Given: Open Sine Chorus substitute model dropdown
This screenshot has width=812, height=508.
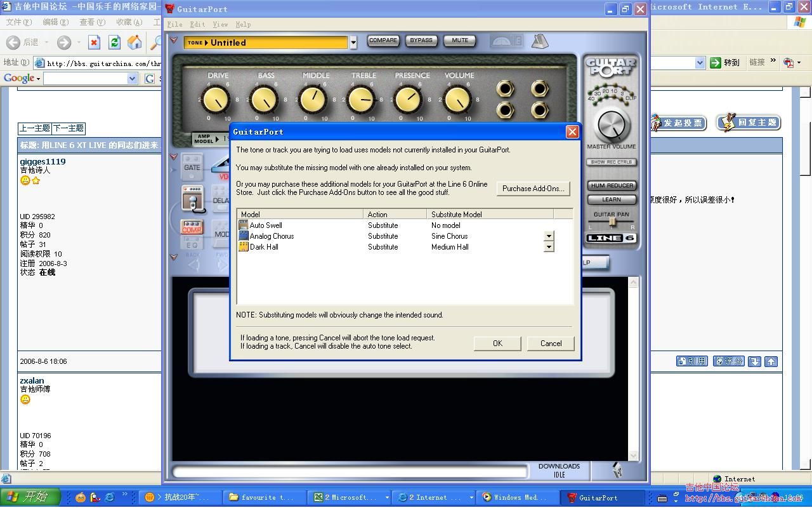Looking at the screenshot, I should coord(549,236).
